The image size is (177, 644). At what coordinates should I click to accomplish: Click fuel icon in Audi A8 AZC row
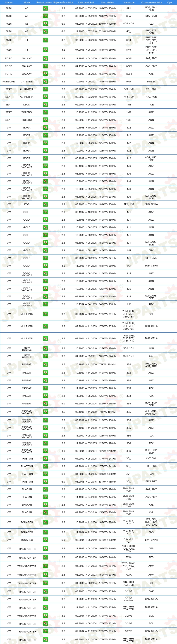[45, 24]
